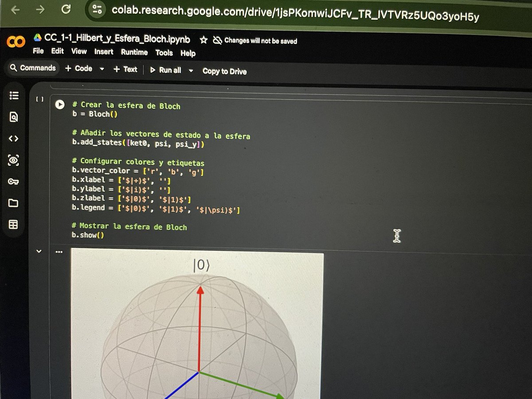
Task: Click the Colab CO logo
Action: [x=16, y=42]
